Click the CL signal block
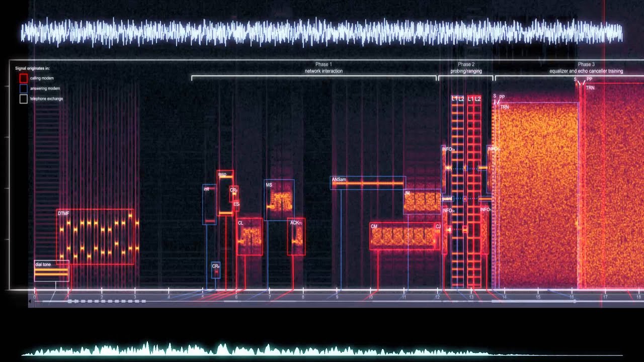This screenshot has width=644, height=362. point(250,236)
